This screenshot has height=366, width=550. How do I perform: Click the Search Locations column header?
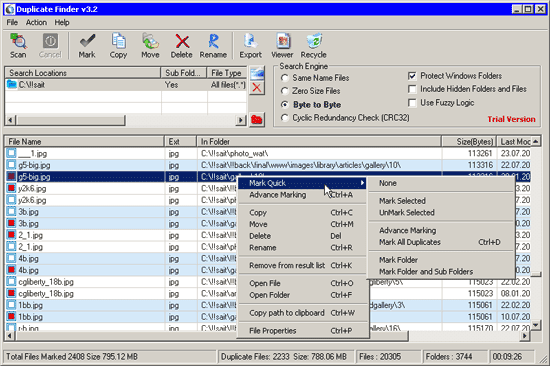tap(83, 73)
